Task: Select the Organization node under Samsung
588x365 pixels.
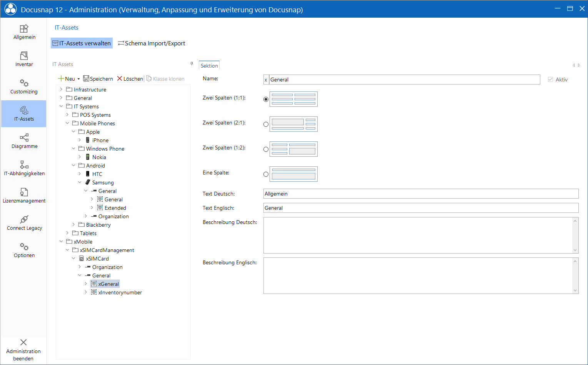Action: click(x=113, y=216)
